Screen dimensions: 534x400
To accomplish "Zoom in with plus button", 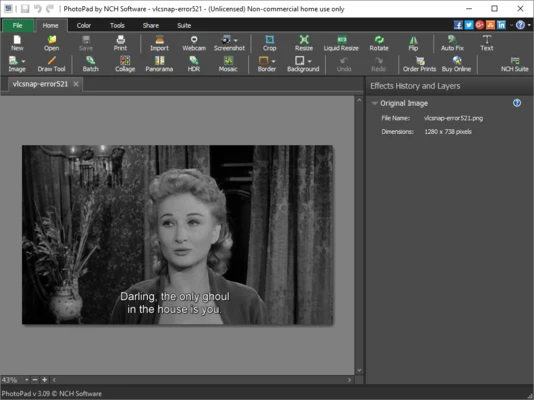I will coord(44,380).
